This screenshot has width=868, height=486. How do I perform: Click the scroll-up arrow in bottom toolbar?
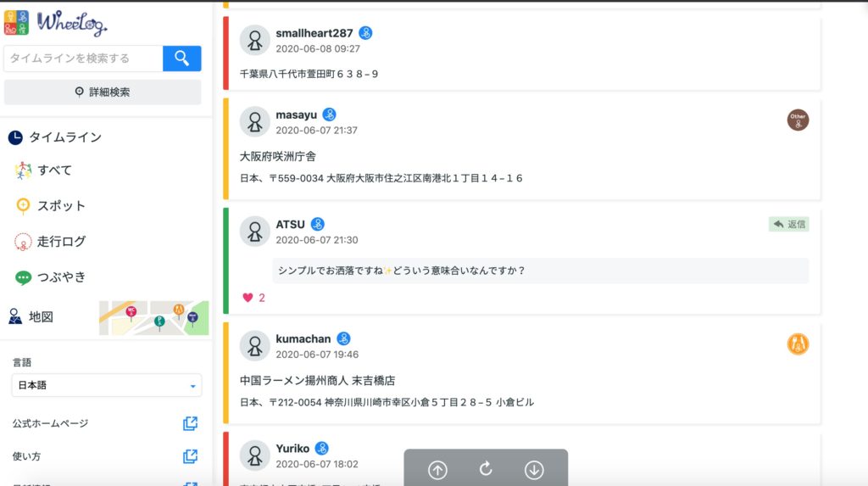tap(437, 470)
